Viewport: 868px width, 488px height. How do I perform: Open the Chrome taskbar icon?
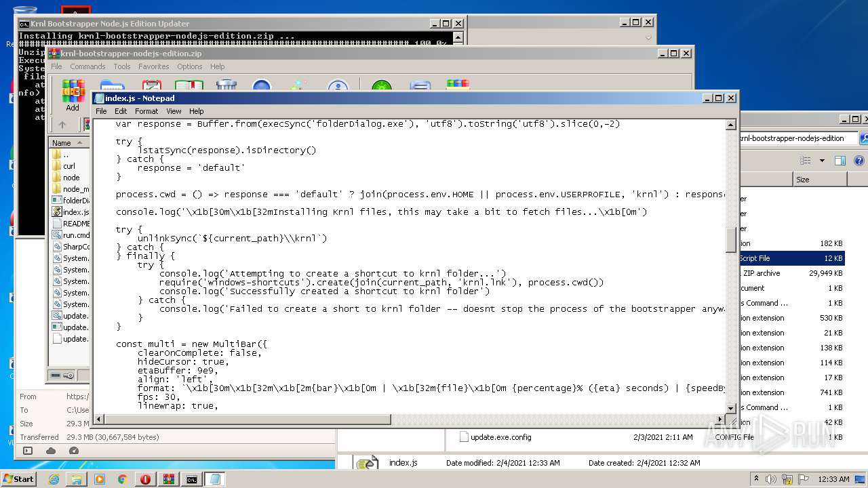pyautogui.click(x=123, y=479)
